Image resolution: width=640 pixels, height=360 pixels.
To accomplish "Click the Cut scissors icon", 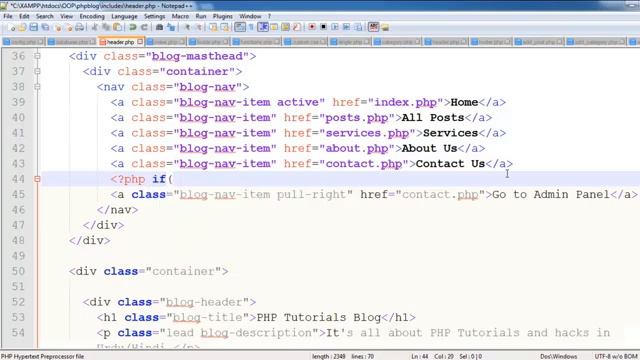I will click(95, 27).
